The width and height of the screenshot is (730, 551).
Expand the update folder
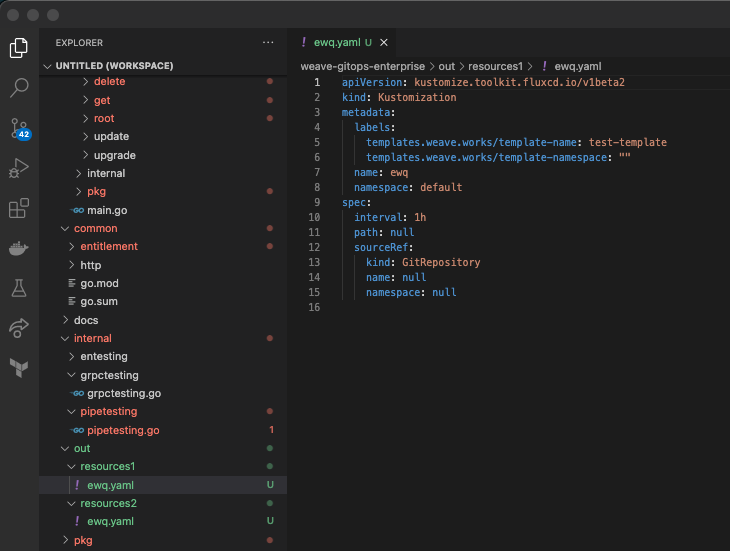(x=163, y=136)
